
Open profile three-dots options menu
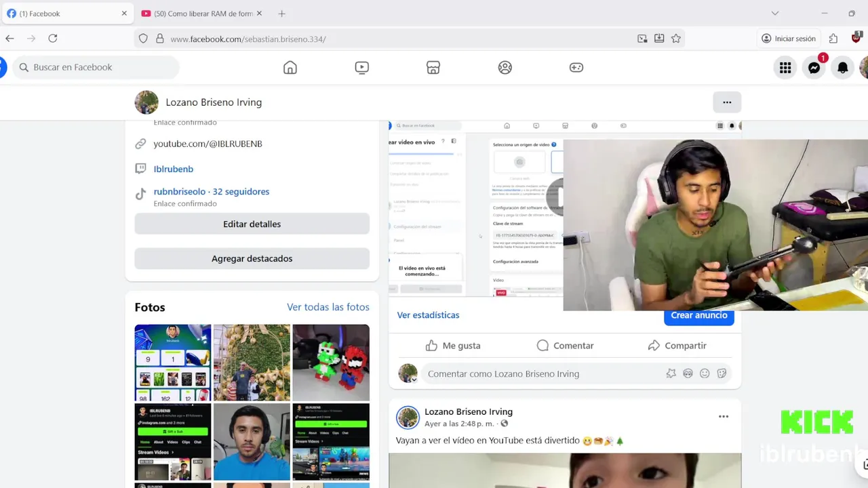pos(727,102)
